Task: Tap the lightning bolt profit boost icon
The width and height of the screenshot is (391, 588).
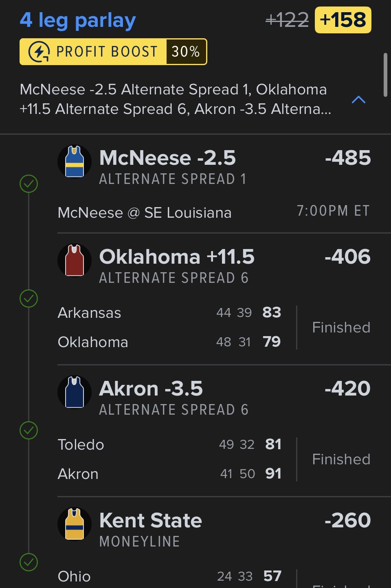Action: (39, 52)
